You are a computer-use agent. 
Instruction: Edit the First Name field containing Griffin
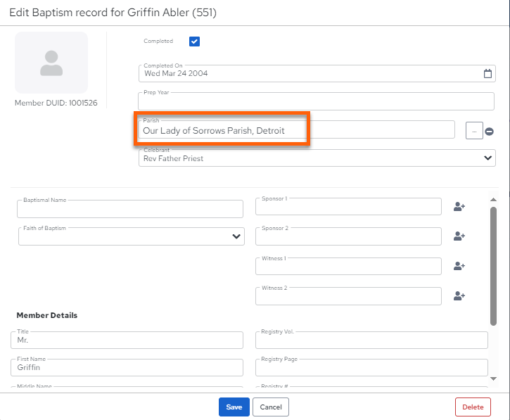point(127,368)
